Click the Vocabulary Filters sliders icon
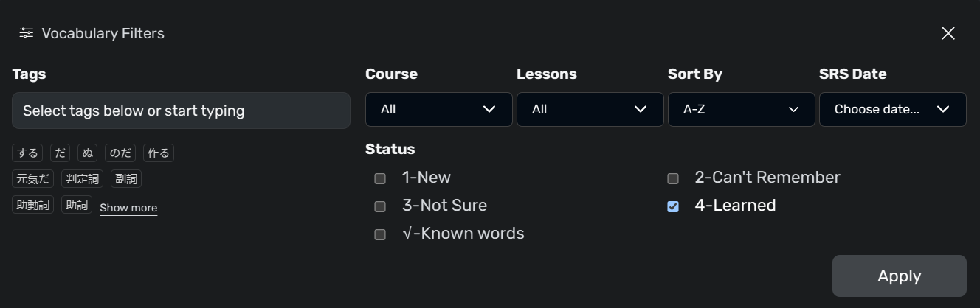The width and height of the screenshot is (980, 308). [27, 33]
